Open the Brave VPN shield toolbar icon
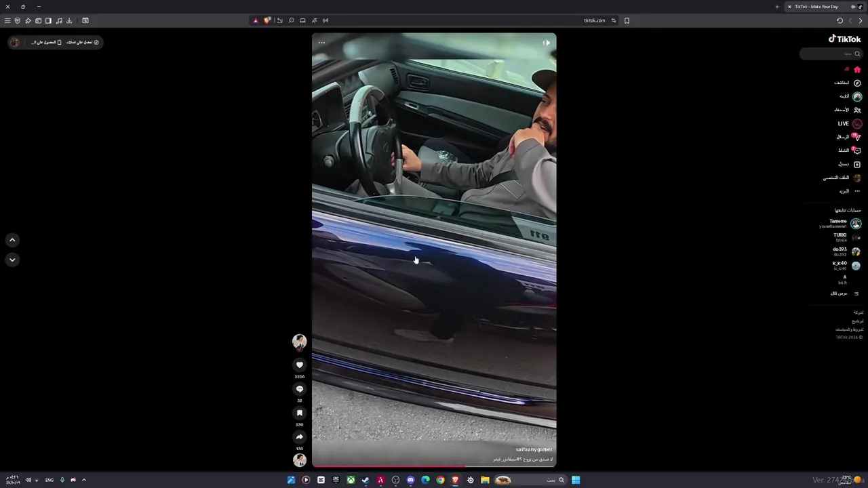This screenshot has height=488, width=868. point(18,20)
